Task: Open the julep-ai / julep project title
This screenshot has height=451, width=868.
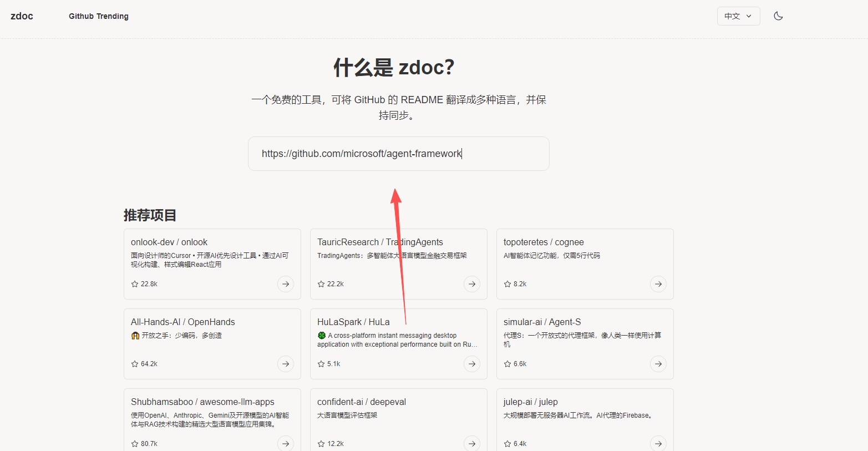Action: 531,402
